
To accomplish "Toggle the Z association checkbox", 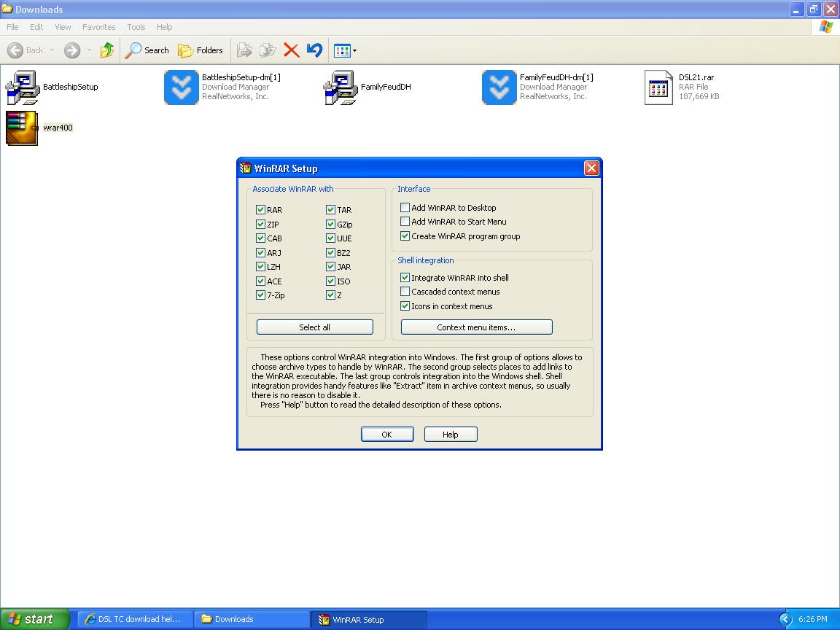I will pos(330,295).
